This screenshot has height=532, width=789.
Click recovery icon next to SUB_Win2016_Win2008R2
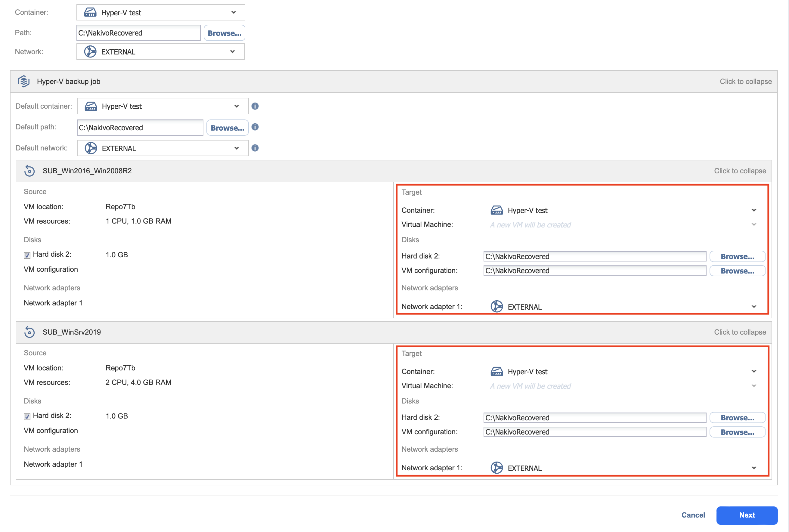click(x=29, y=171)
